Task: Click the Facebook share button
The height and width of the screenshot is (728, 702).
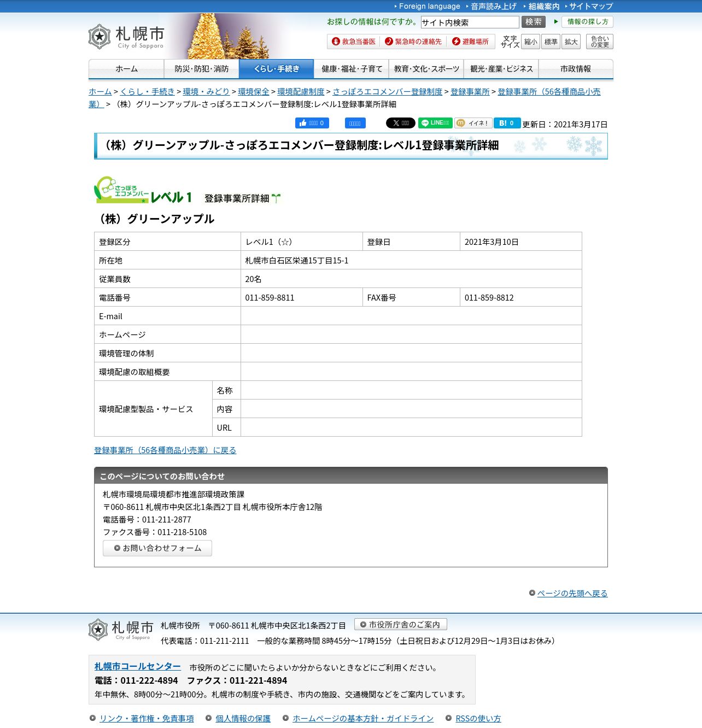Action: 355,123
